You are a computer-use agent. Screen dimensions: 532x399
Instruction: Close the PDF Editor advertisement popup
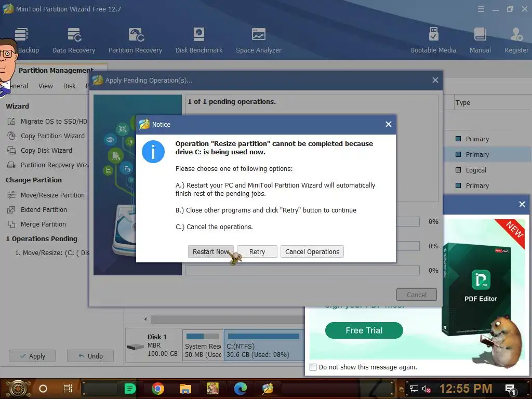pyautogui.click(x=522, y=204)
